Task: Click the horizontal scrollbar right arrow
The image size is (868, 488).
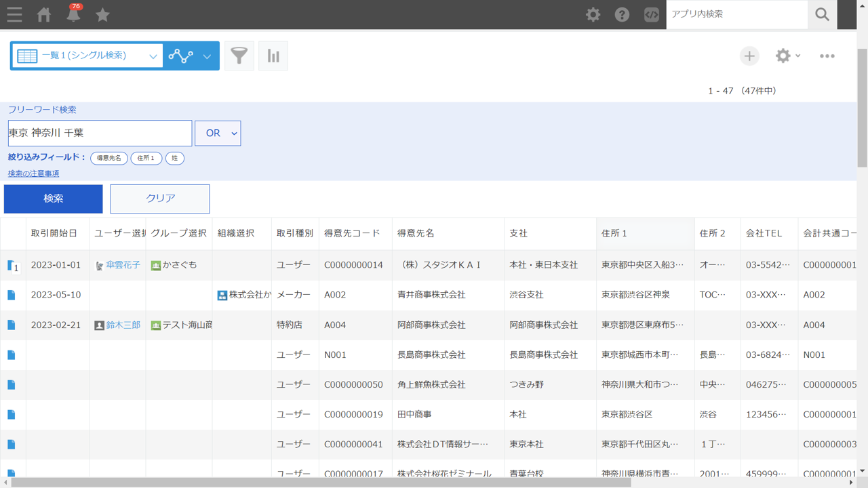Action: pyautogui.click(x=852, y=483)
